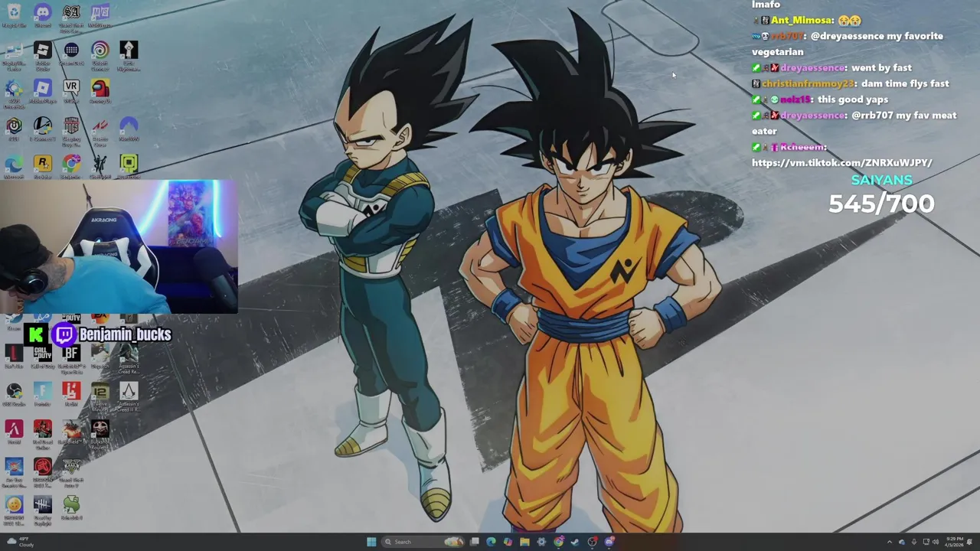Launch OBS Studio from the desktop

pyautogui.click(x=14, y=394)
